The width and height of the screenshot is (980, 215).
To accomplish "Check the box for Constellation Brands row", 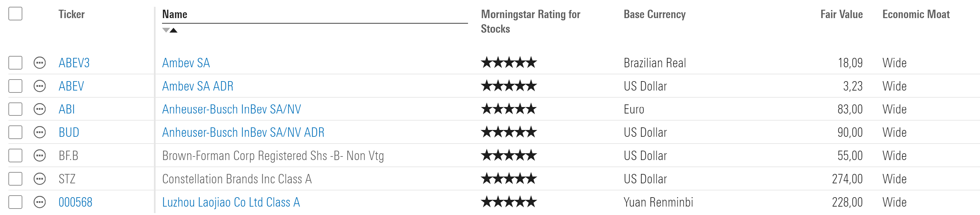I will coord(15,179).
